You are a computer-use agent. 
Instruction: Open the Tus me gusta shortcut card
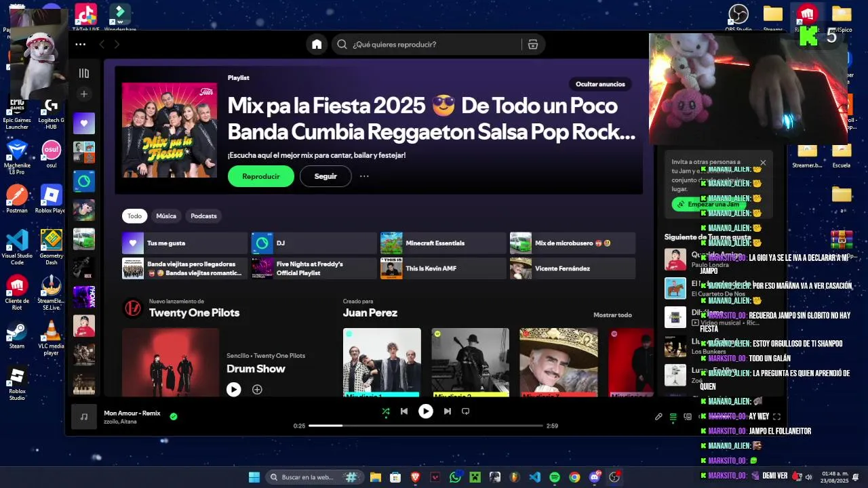[x=185, y=243]
